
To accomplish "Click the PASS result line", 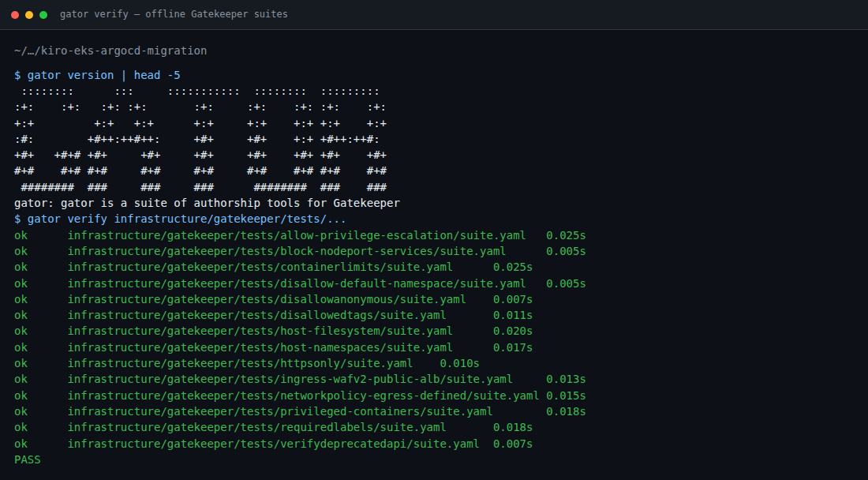I will click(x=28, y=459).
